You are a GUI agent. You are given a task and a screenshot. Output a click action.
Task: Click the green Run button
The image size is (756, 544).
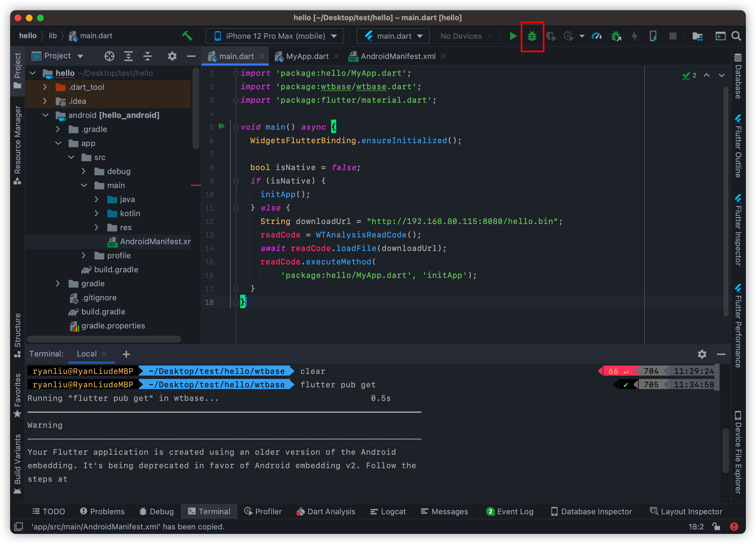click(x=513, y=36)
